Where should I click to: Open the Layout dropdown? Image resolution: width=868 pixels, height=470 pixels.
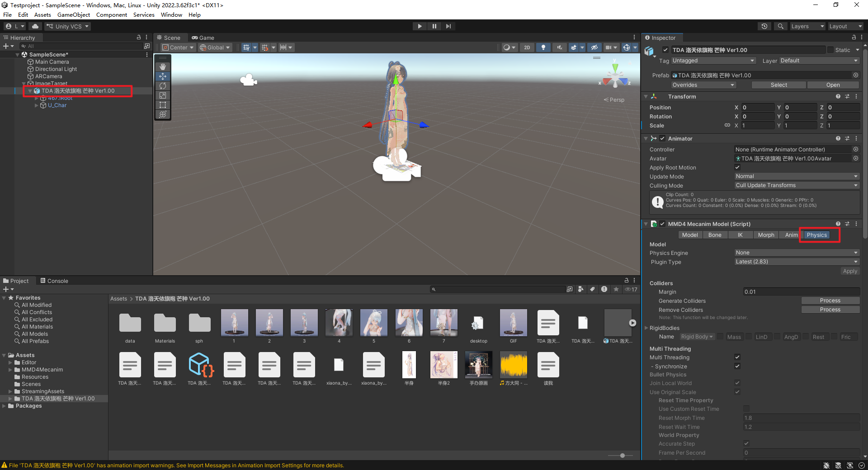coord(845,26)
